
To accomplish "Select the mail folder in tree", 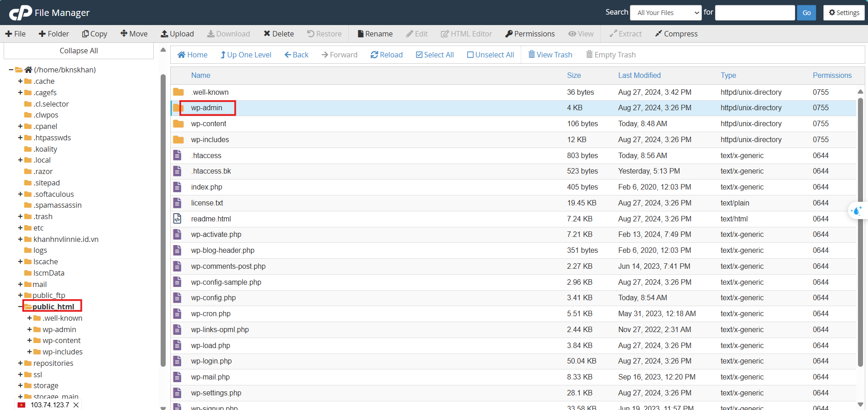I will (x=40, y=284).
